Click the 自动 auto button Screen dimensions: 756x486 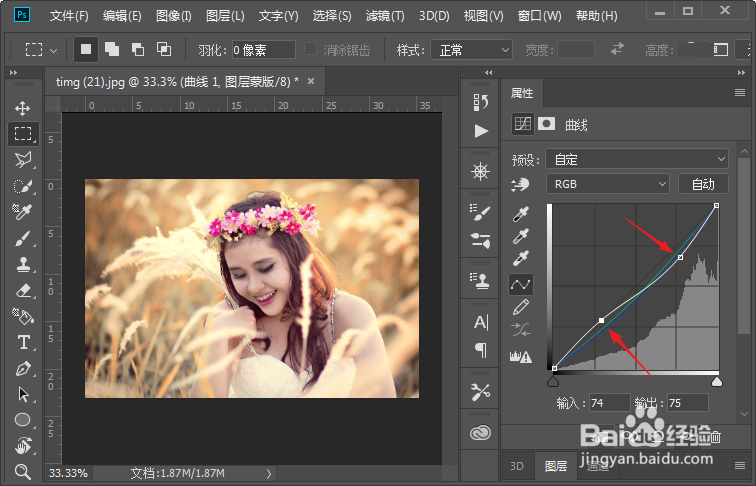pyautogui.click(x=703, y=184)
